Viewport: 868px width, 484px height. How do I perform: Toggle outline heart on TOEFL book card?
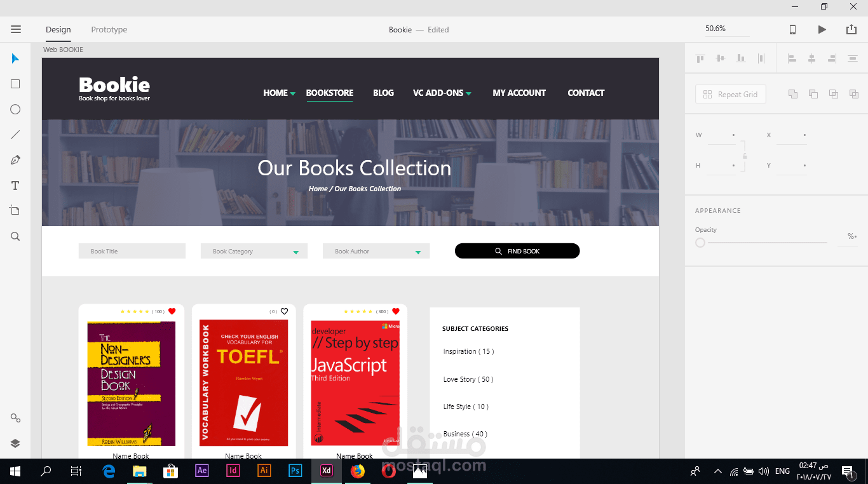(284, 311)
